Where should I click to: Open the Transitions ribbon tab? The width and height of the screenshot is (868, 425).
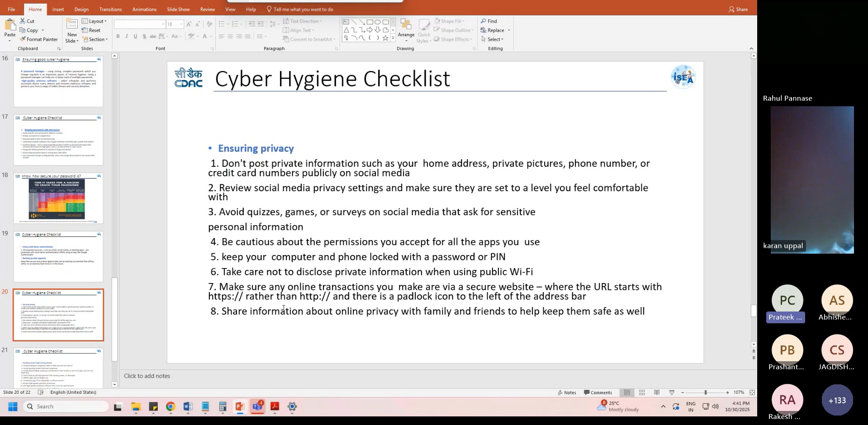(110, 9)
